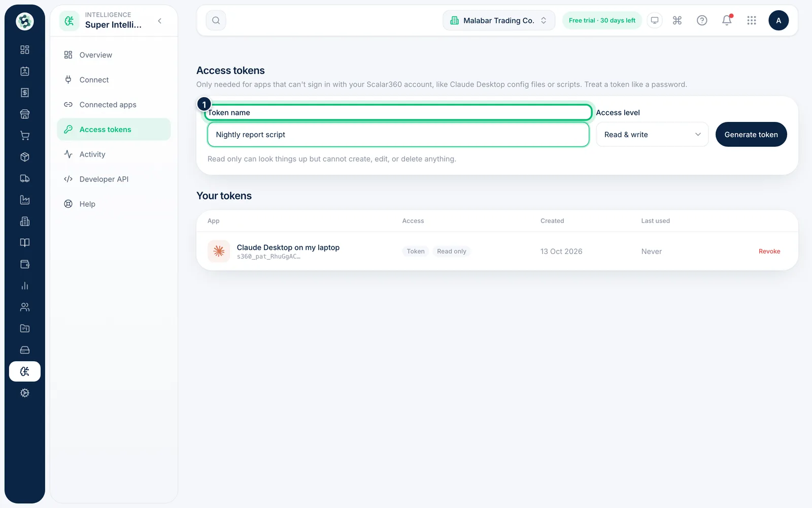Screen dimensions: 812x508
Task: Click the Read only access tag
Action: click(x=452, y=251)
